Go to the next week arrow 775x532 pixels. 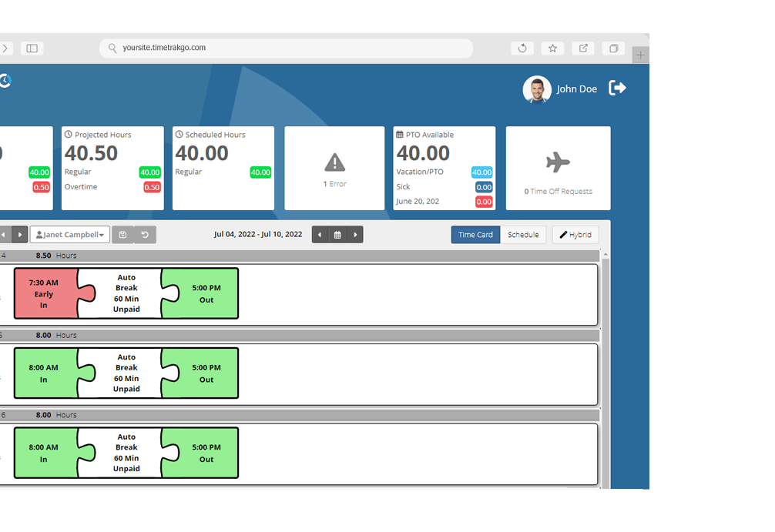[355, 235]
